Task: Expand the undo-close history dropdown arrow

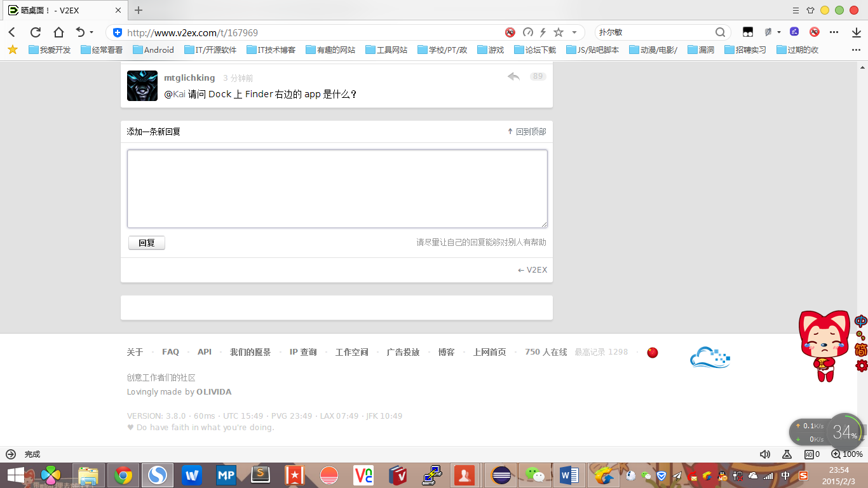Action: [x=92, y=32]
